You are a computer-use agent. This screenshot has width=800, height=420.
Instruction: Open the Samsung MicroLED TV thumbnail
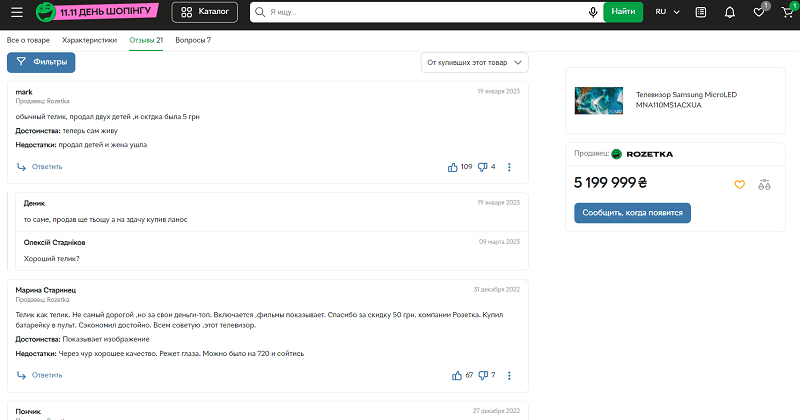click(x=598, y=100)
